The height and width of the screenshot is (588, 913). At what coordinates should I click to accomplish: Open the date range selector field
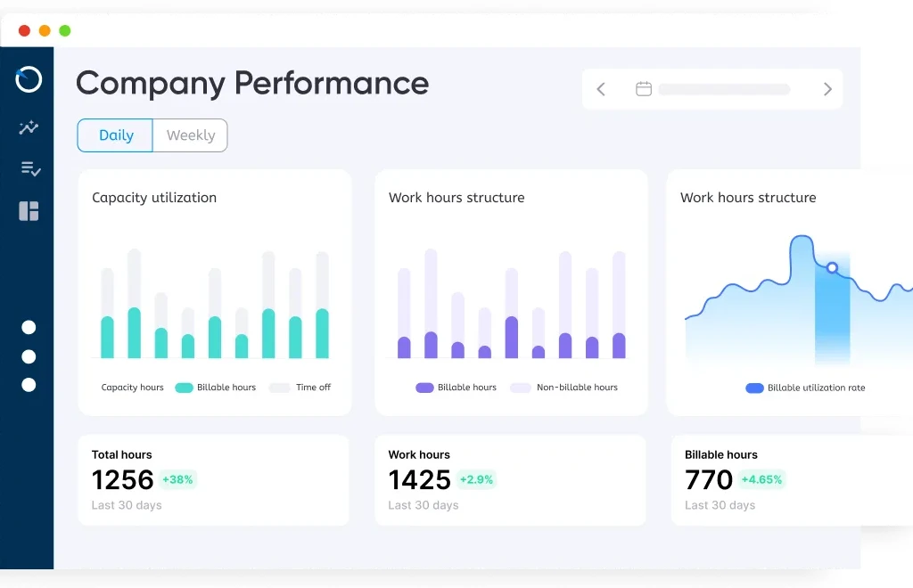[x=723, y=89]
